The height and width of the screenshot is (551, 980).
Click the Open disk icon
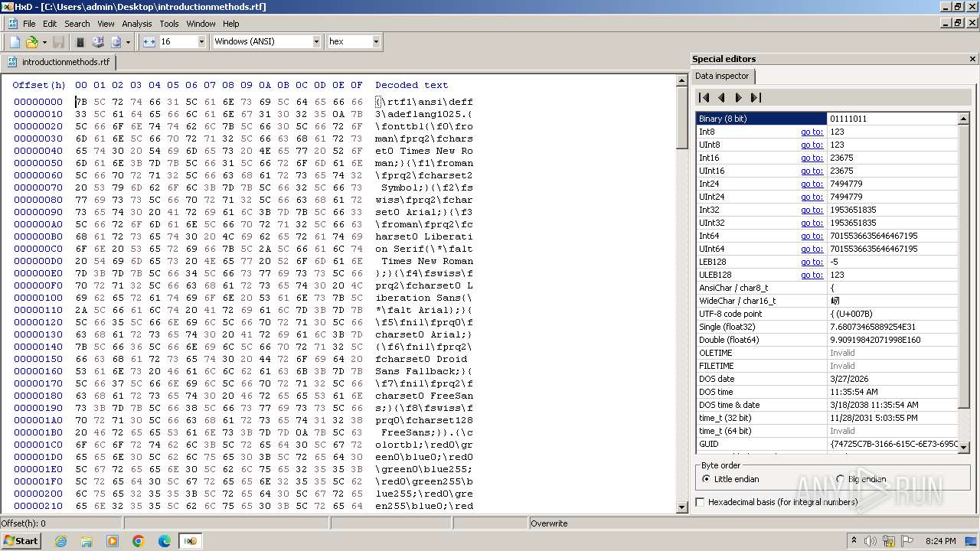[98, 42]
